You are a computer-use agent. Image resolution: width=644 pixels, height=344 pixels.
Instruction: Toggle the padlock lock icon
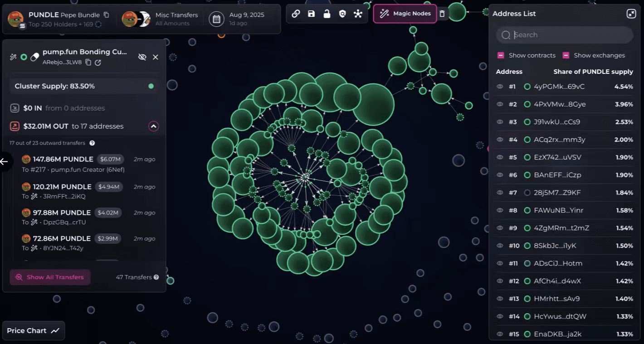coord(327,14)
